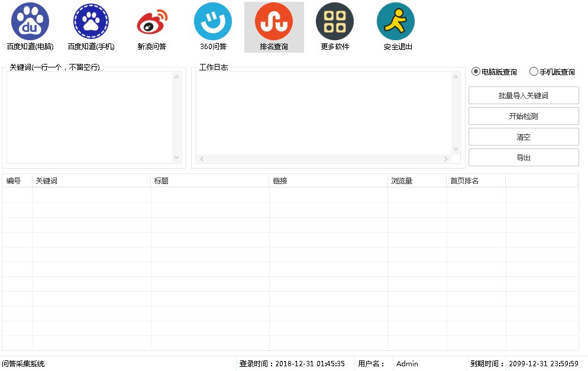Open the 360问答 module icon
The width and height of the screenshot is (588, 371).
click(213, 21)
